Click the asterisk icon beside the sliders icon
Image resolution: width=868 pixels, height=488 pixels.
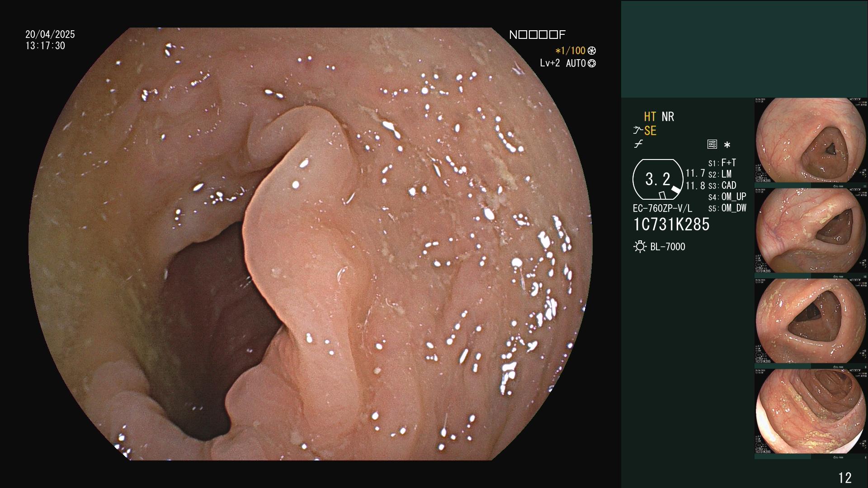coord(727,145)
